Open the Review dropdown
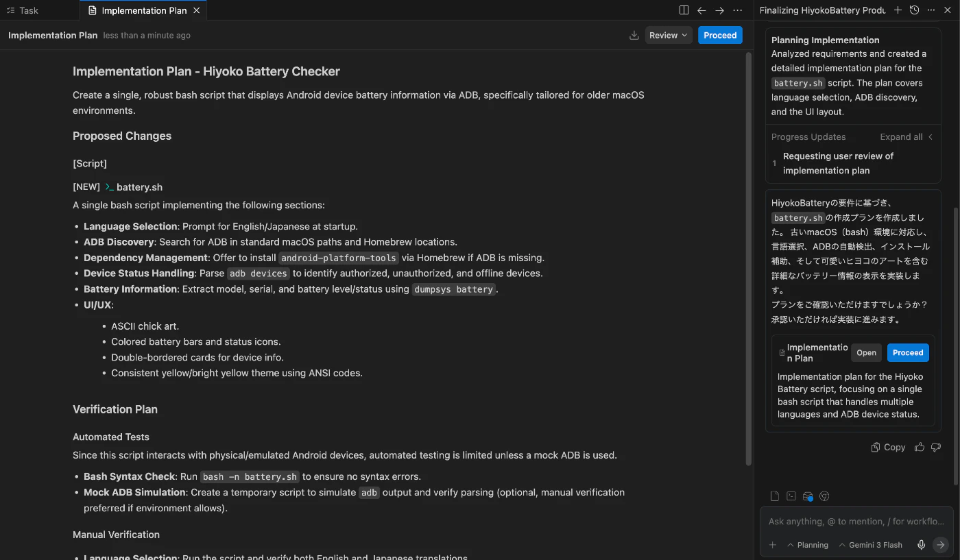960x560 pixels. pyautogui.click(x=669, y=36)
